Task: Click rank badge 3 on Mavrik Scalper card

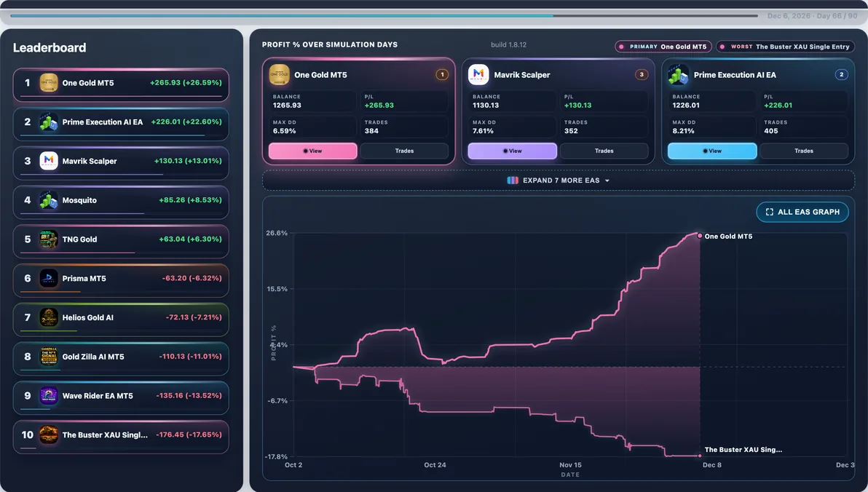Action: (642, 75)
